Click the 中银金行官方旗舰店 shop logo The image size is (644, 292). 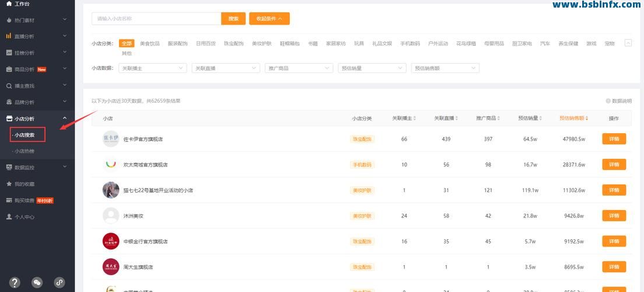[110, 241]
